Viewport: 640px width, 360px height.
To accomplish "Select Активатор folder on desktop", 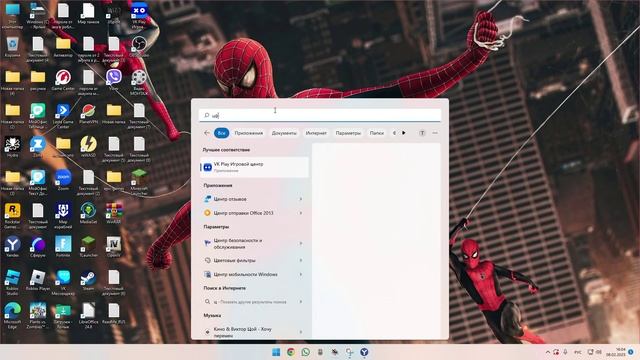I will tap(63, 47).
